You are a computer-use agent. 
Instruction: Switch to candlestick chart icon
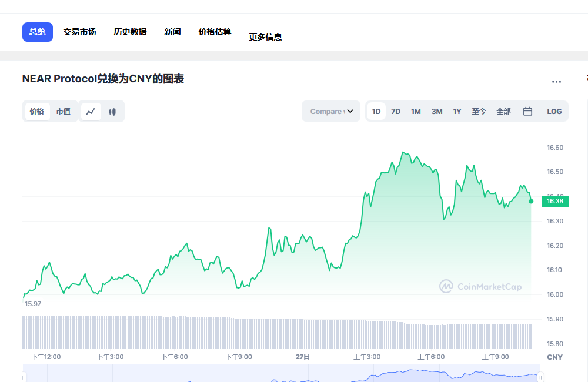coord(112,112)
